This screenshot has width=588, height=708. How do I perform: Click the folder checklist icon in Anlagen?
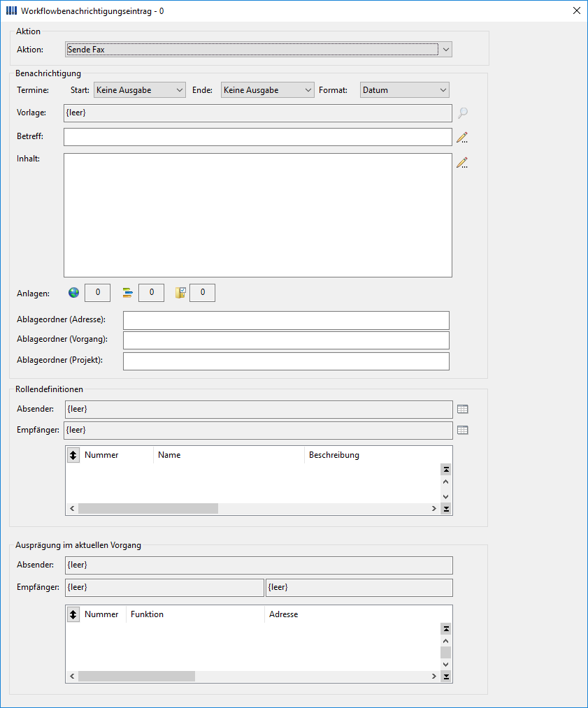pos(180,293)
